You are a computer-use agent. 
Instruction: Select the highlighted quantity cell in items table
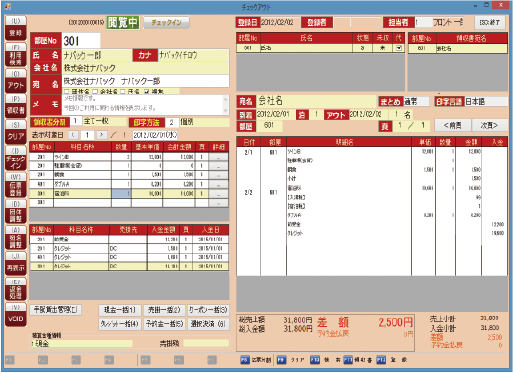click(x=121, y=193)
